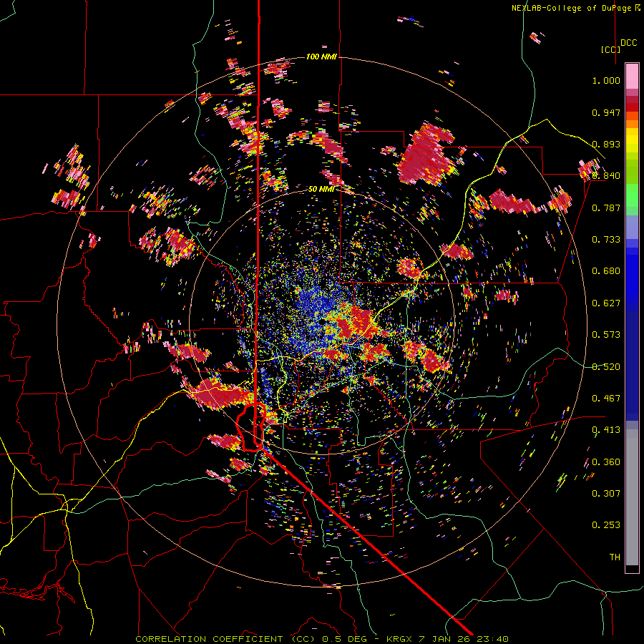Click the DCC label above the color scale
Screen dimensions: 644x644
tap(628, 43)
